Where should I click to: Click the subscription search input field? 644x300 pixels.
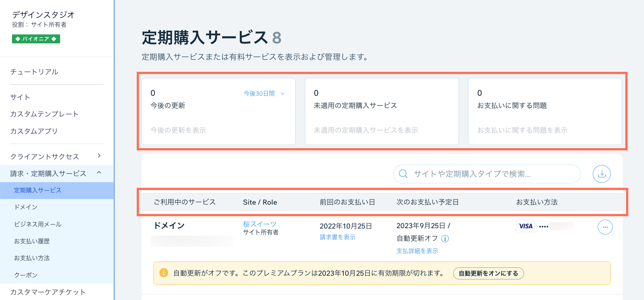487,174
